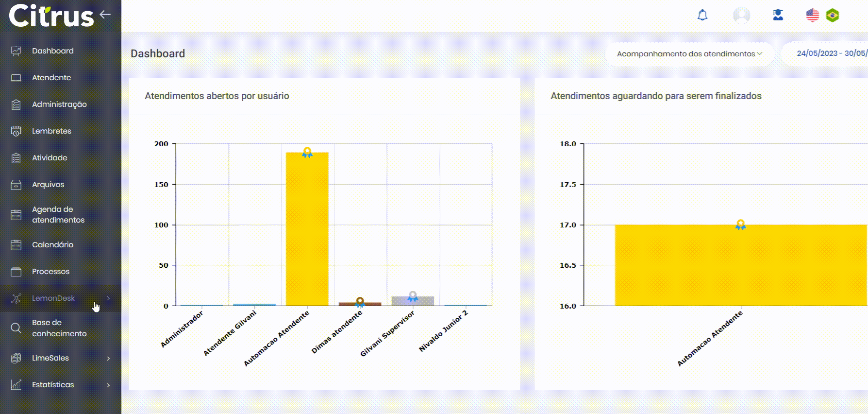Switch language to English via US flag
Viewport: 868px width, 414px height.
(812, 16)
